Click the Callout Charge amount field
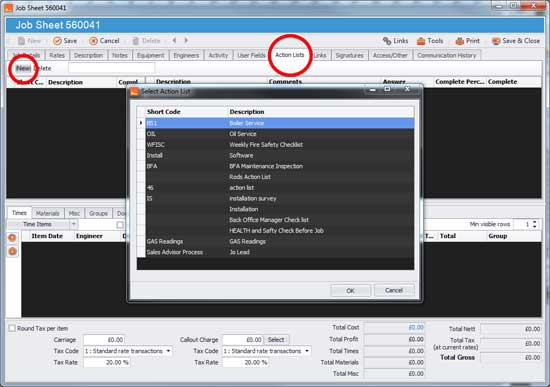The width and height of the screenshot is (550, 387). (x=243, y=340)
